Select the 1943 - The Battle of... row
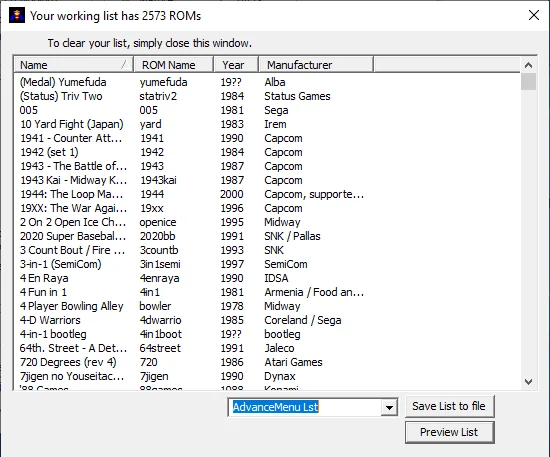This screenshot has width=550, height=457. [267, 166]
